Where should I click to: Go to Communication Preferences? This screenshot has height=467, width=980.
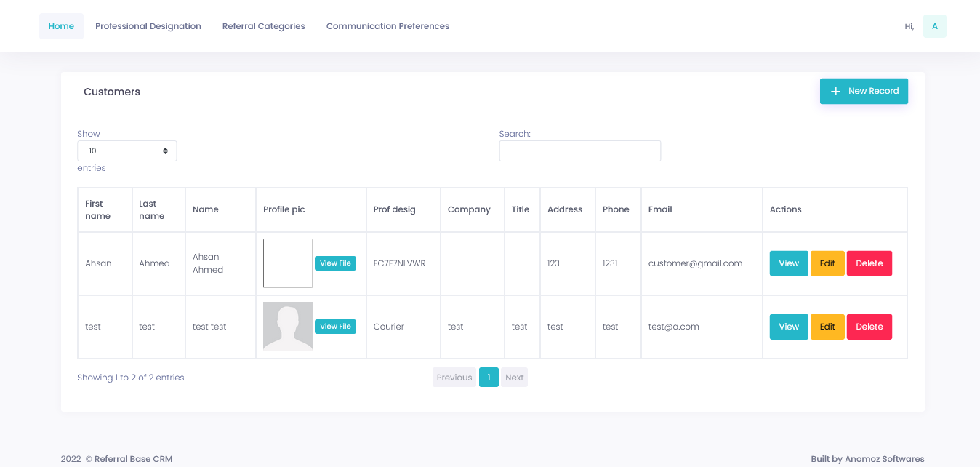387,25
